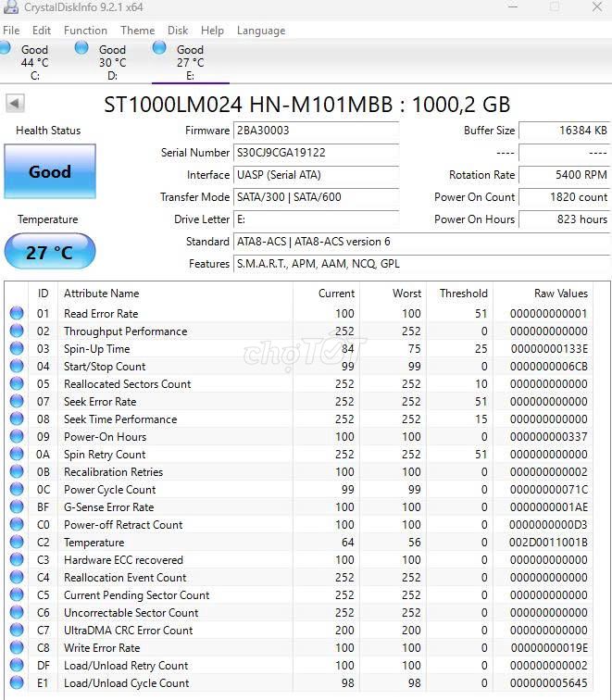The image size is (612, 700).
Task: Click the status icon for Spin-Up Time
Action: pos(17,348)
